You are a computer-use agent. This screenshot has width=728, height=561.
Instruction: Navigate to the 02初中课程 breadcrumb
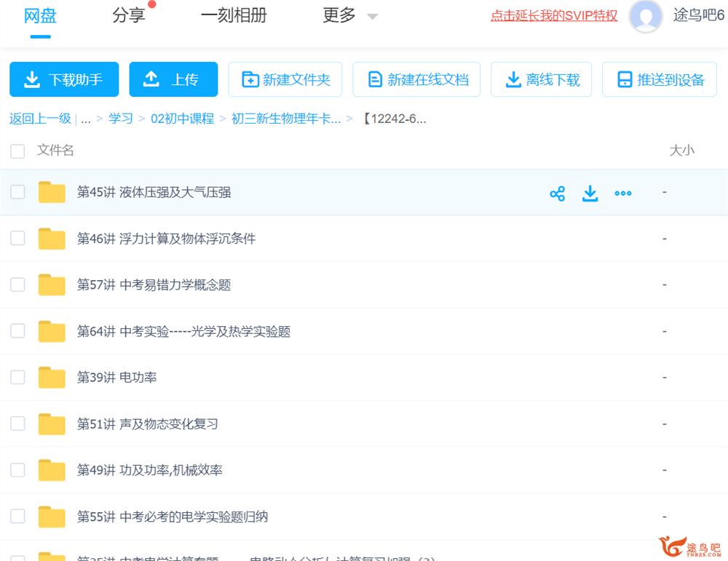[x=182, y=119]
